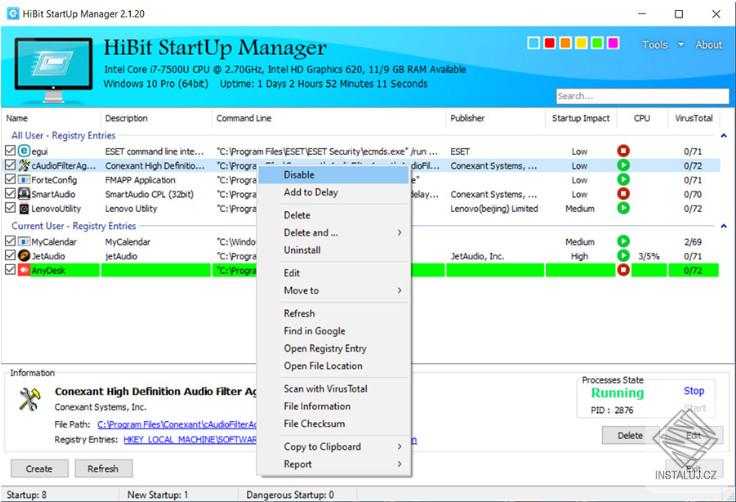The width and height of the screenshot is (736, 502).
Task: Expand the Report submenu
Action: [335, 464]
